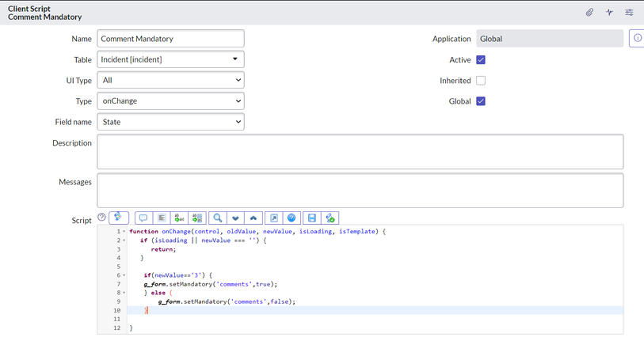This screenshot has height=341, width=644.
Task: Find previous match with up arrow
Action: pos(253,218)
